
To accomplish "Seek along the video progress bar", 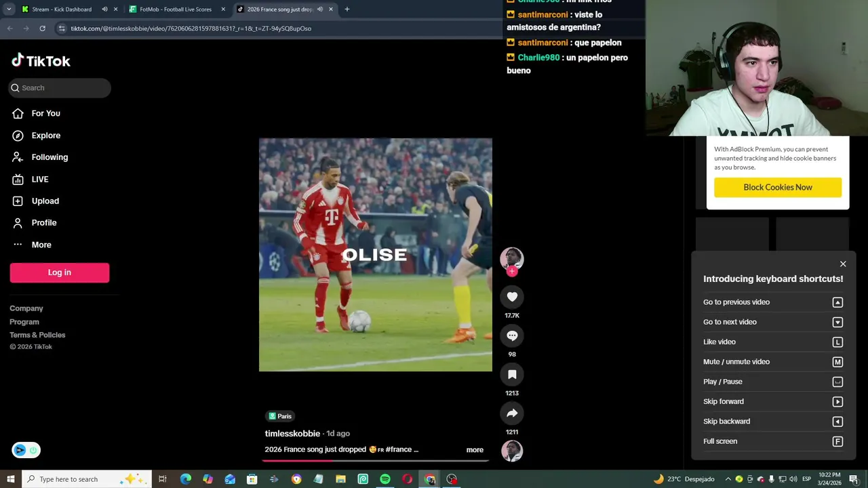I will [x=376, y=460].
